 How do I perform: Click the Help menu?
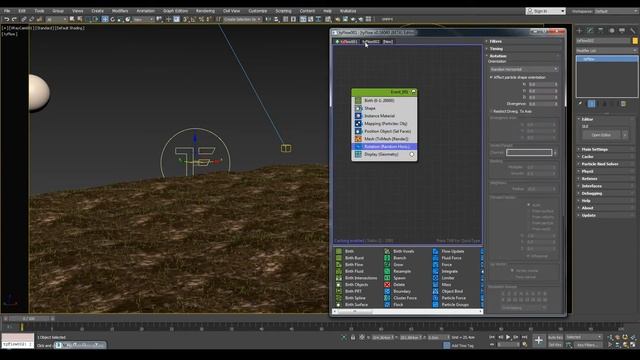pos(327,11)
